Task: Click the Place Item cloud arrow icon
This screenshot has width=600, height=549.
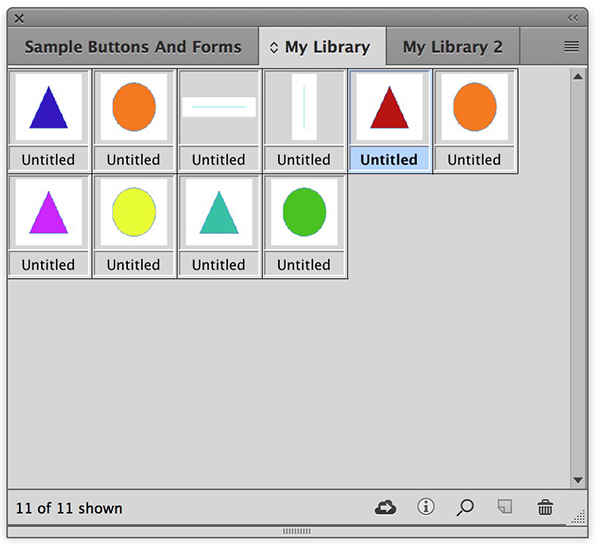Action: click(385, 508)
